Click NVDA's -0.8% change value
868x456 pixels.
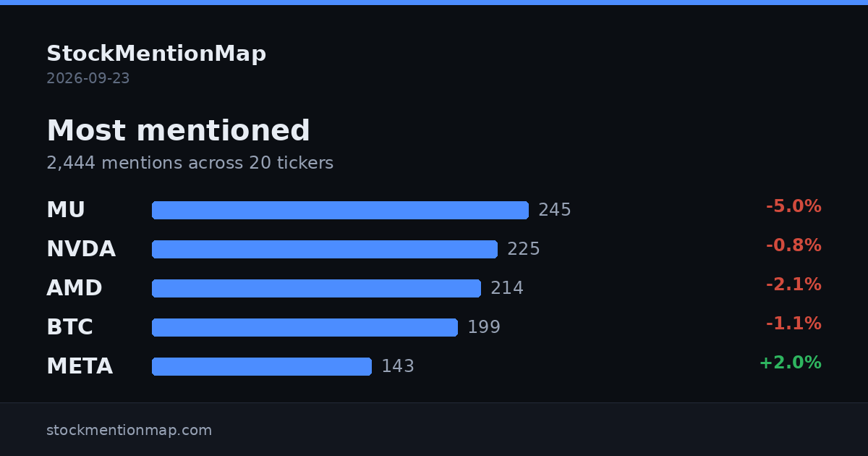(x=793, y=245)
